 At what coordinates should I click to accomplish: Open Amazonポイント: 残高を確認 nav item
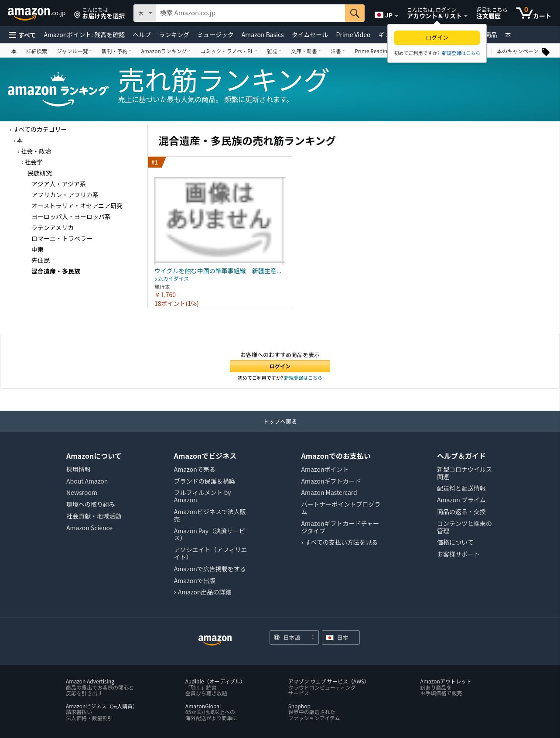click(x=84, y=35)
